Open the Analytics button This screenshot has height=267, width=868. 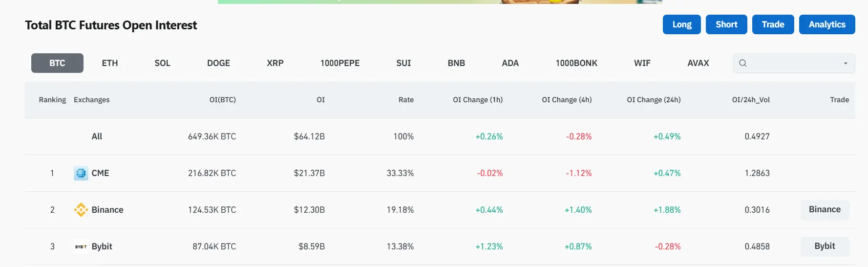pos(826,24)
